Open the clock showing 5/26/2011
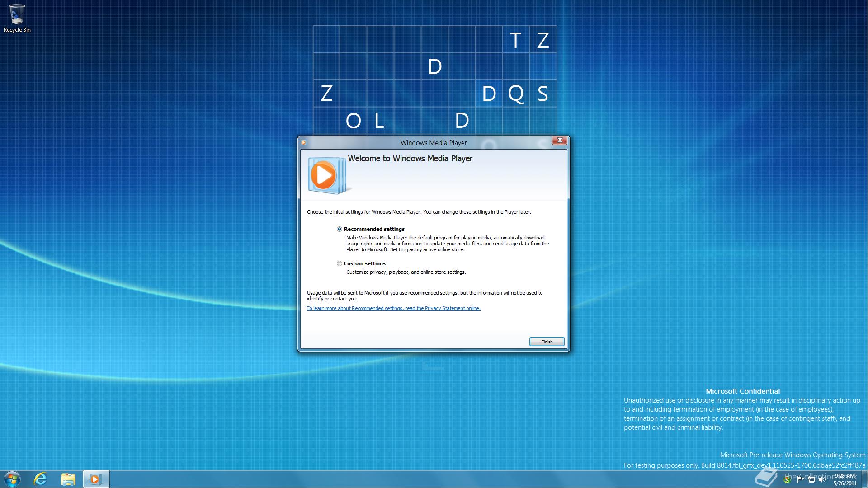 (845, 479)
